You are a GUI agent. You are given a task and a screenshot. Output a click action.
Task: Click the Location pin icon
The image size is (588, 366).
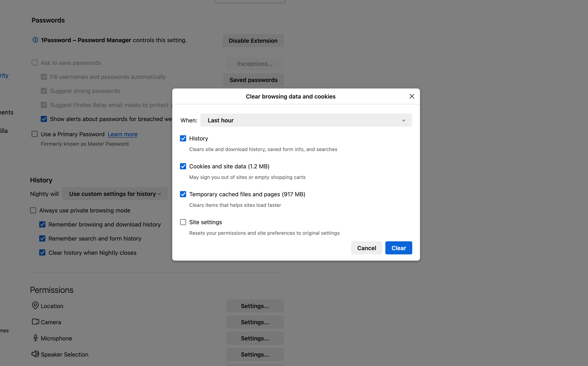(x=35, y=306)
